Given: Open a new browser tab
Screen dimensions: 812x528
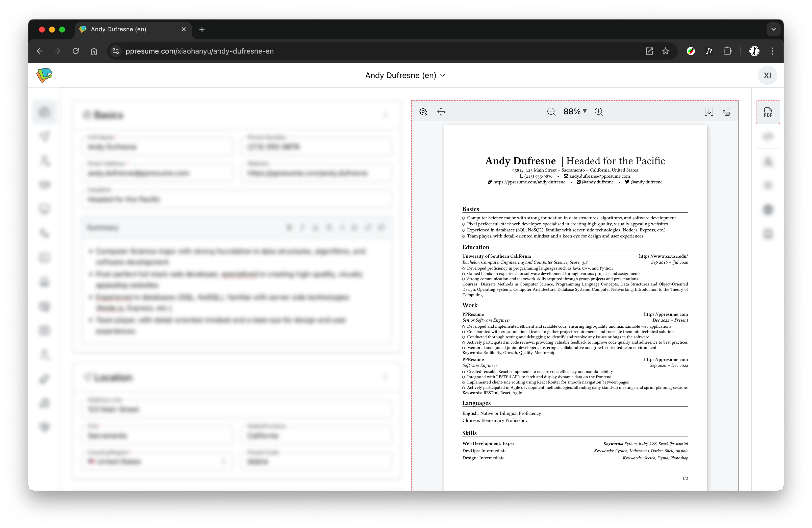Looking at the screenshot, I should [202, 29].
